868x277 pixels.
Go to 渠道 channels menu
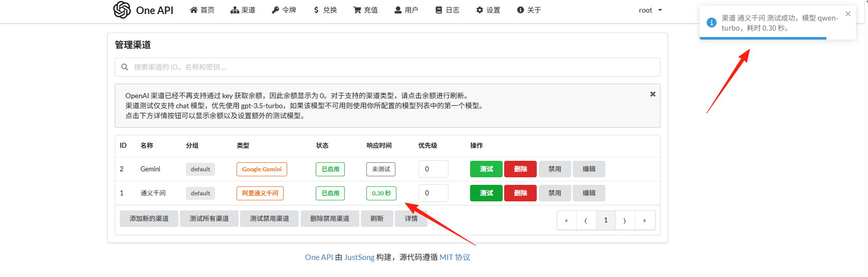tap(243, 10)
